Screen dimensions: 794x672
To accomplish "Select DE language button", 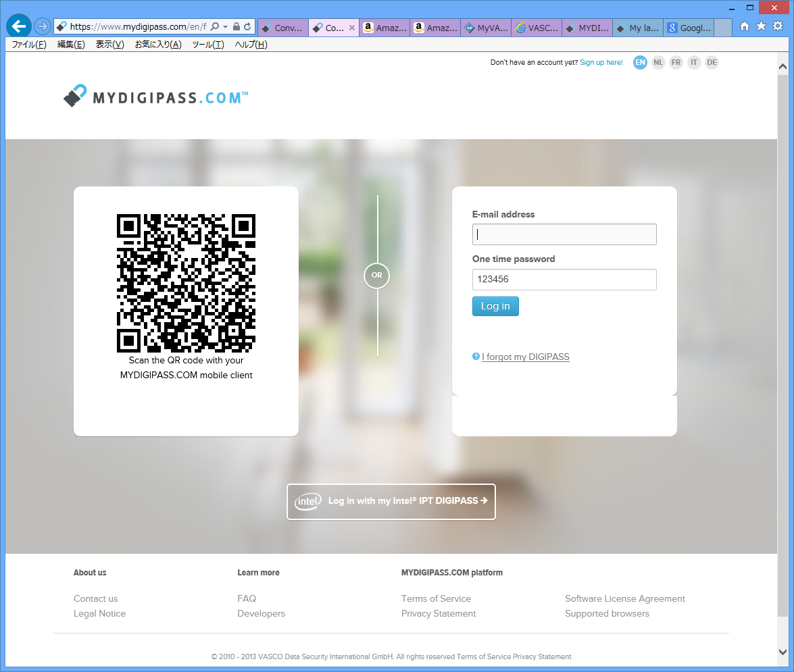I will point(712,62).
